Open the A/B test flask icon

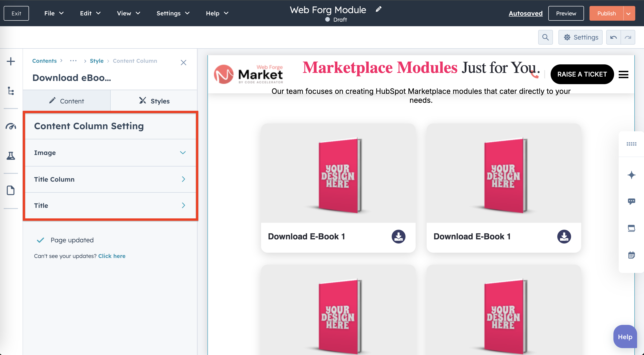11,156
